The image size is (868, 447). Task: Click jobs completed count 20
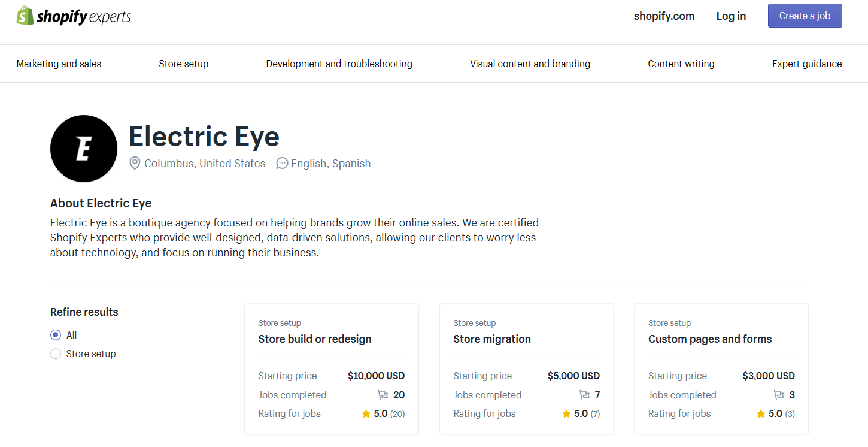pos(399,395)
